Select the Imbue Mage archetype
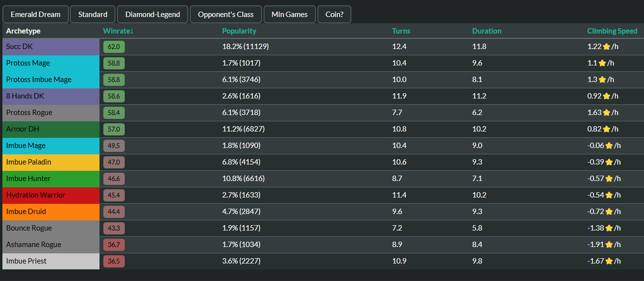 (51, 146)
